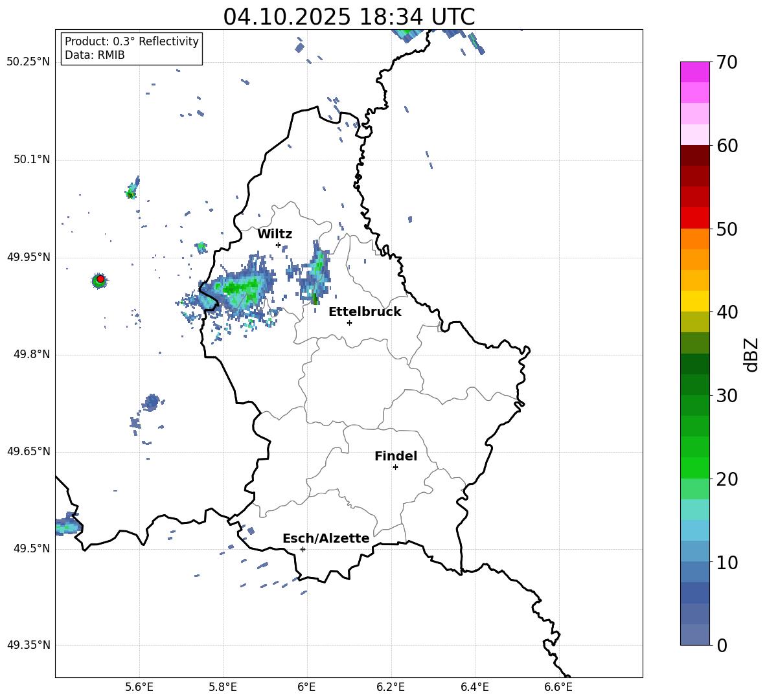Click the 5.8°E longitude label
Viewport: 767px width, 700px height.
223,687
